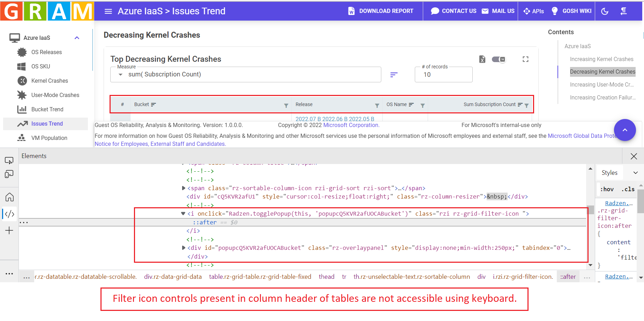
Task: Open the hamburger navigation menu
Action: [108, 11]
